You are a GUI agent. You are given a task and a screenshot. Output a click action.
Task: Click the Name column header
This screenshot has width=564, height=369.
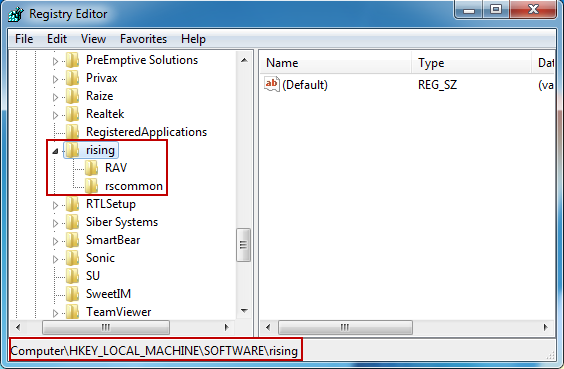[x=335, y=63]
